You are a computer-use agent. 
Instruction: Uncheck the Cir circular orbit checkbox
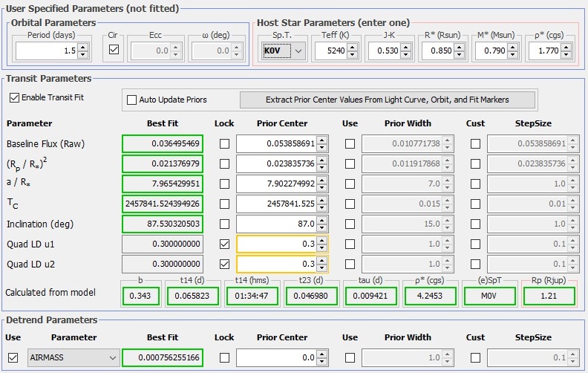coord(113,50)
